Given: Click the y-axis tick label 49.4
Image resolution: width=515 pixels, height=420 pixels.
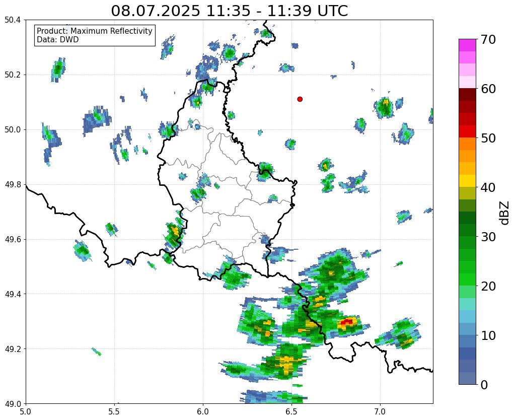Looking at the screenshot, I should coord(13,294).
